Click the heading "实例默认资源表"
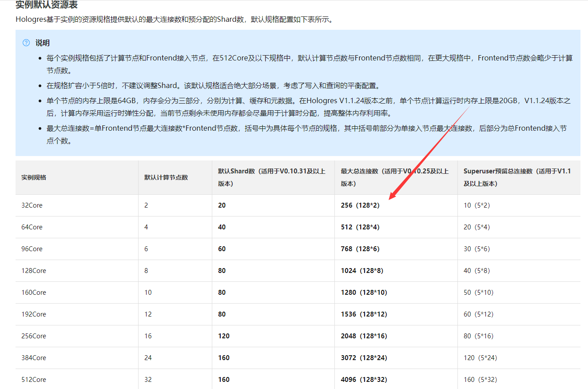Viewport: 588px width, 389px height. [x=47, y=5]
